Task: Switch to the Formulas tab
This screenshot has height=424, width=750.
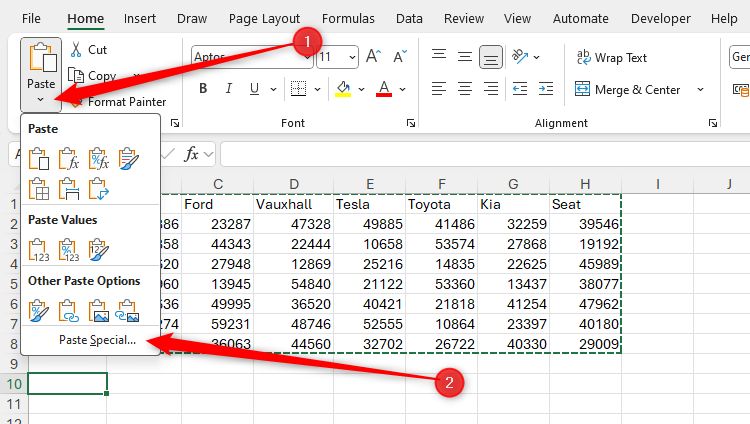Action: (348, 19)
